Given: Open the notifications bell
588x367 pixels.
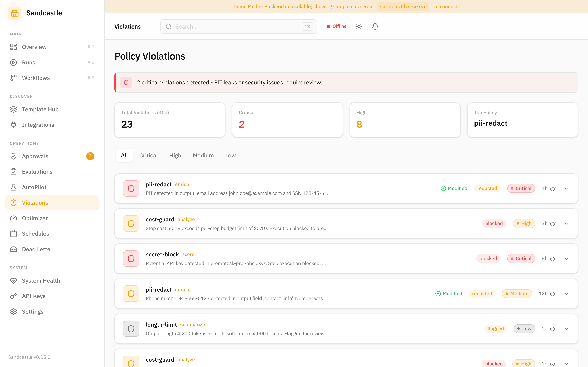Looking at the screenshot, I should (x=375, y=26).
